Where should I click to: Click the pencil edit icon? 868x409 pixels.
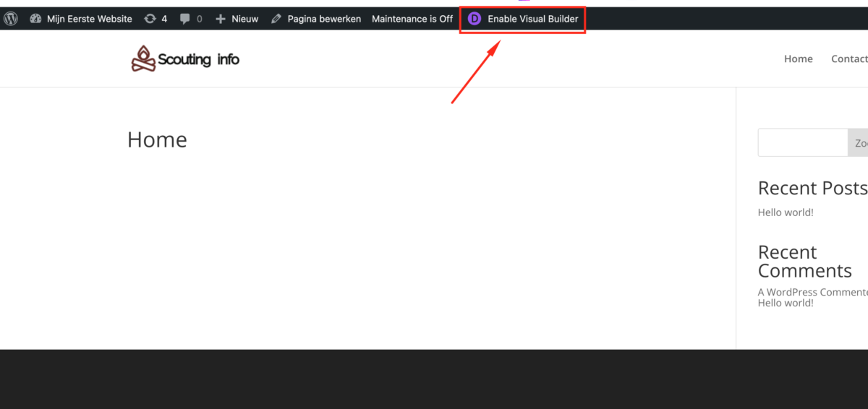point(276,19)
